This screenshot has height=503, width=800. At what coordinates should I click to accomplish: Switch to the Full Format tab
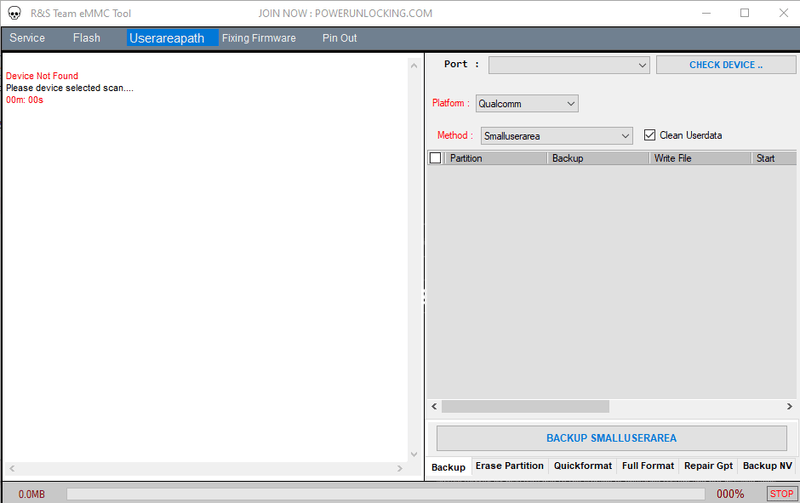(648, 466)
